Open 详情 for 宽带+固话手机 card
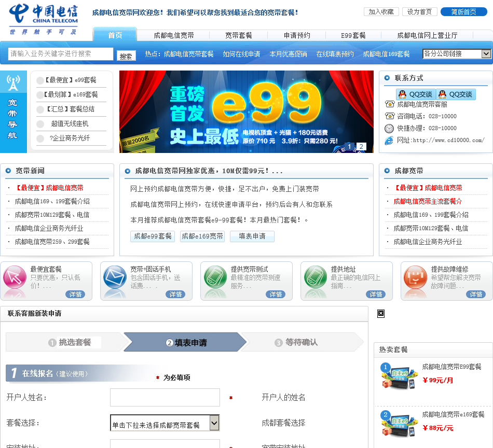Image resolution: width=493 pixels, height=448 pixels. (x=175, y=295)
